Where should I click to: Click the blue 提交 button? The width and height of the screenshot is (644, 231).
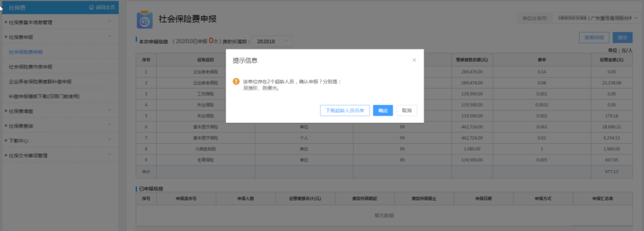point(623,38)
